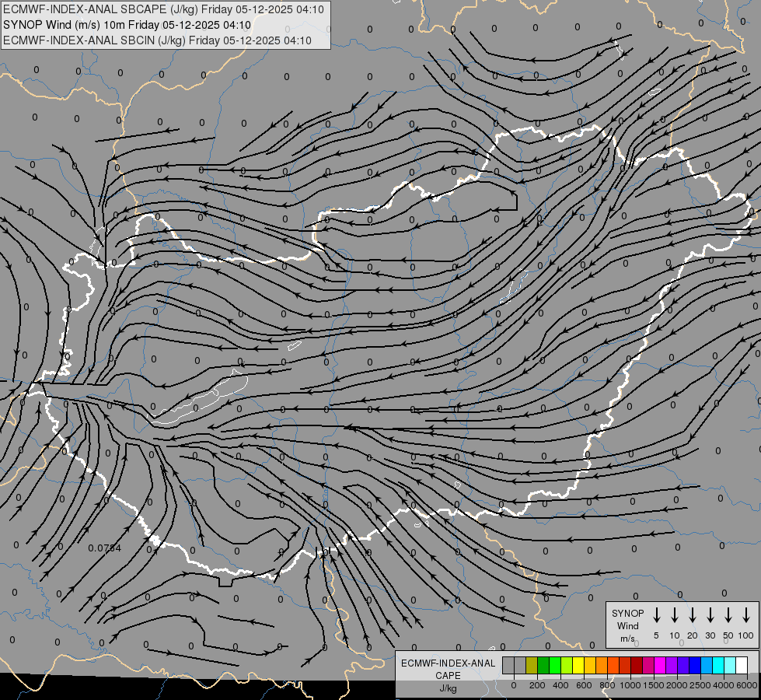Viewport: 761px width, 700px height.
Task: Pick the cyan swatch left of 4000
Action: 718,666
